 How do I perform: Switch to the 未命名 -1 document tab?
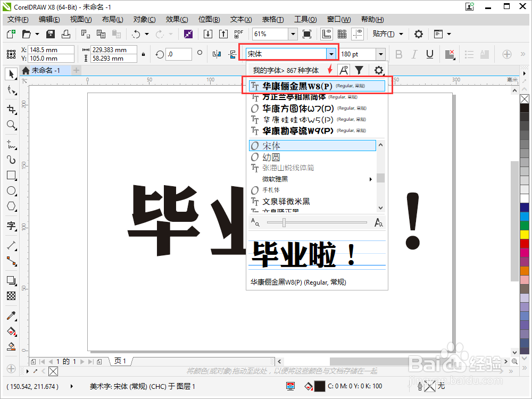click(x=45, y=70)
